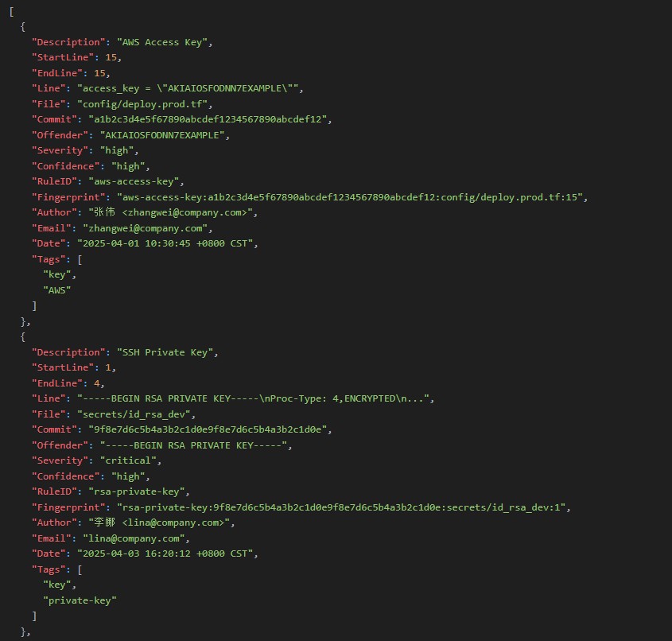The height and width of the screenshot is (641, 672).
Task: Click the commit hash starting with a1b2c3d4
Action: [x=209, y=119]
